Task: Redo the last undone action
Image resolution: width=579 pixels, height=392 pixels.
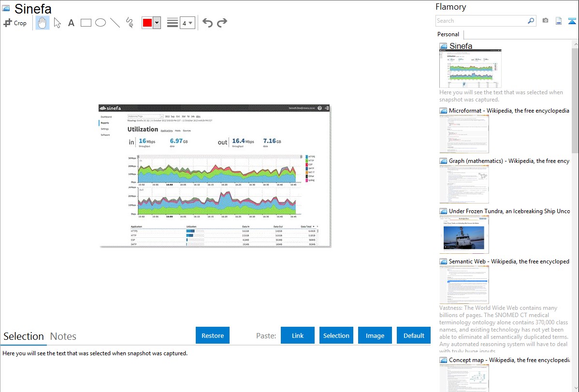Action: (x=222, y=23)
